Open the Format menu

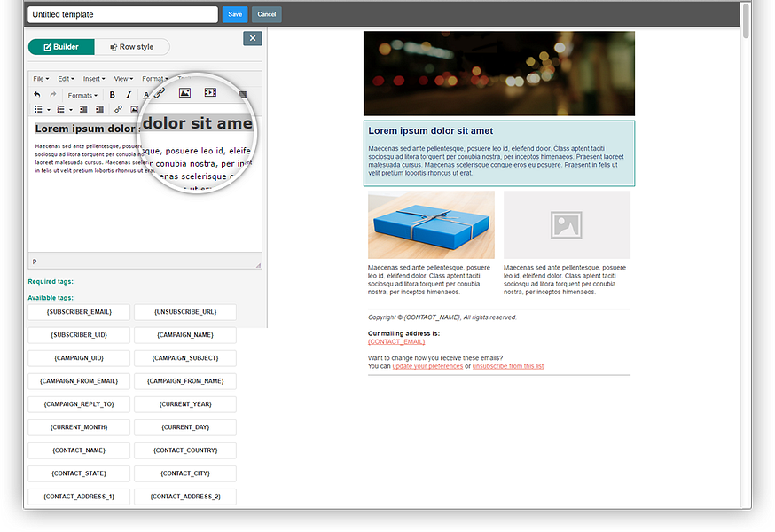click(154, 79)
